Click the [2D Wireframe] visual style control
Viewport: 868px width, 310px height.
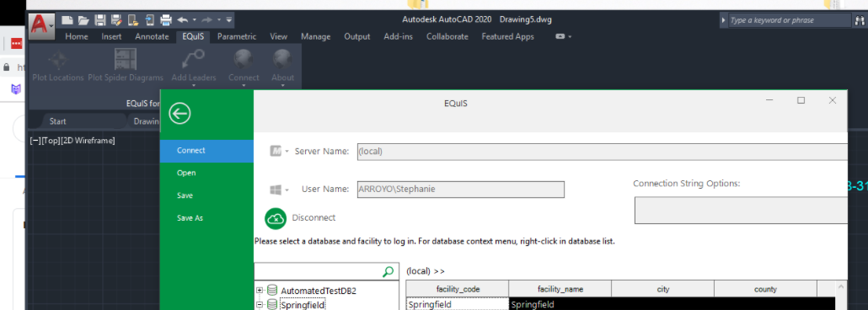click(87, 141)
